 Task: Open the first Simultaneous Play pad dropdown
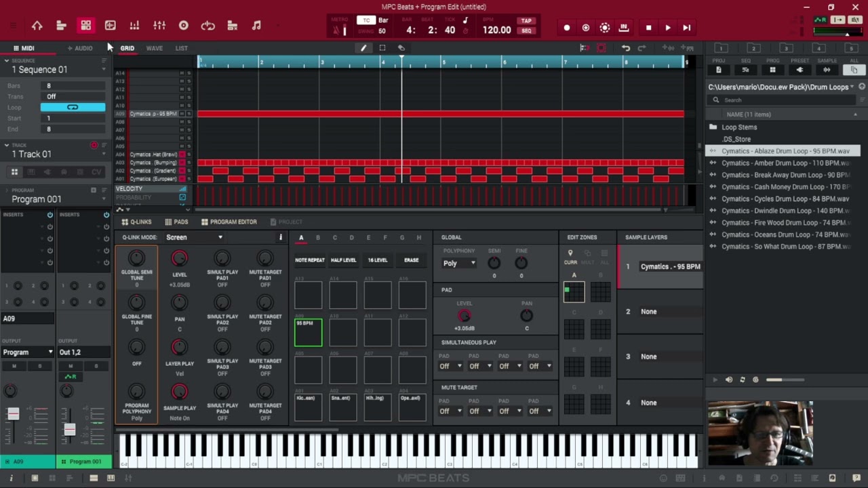click(x=450, y=366)
